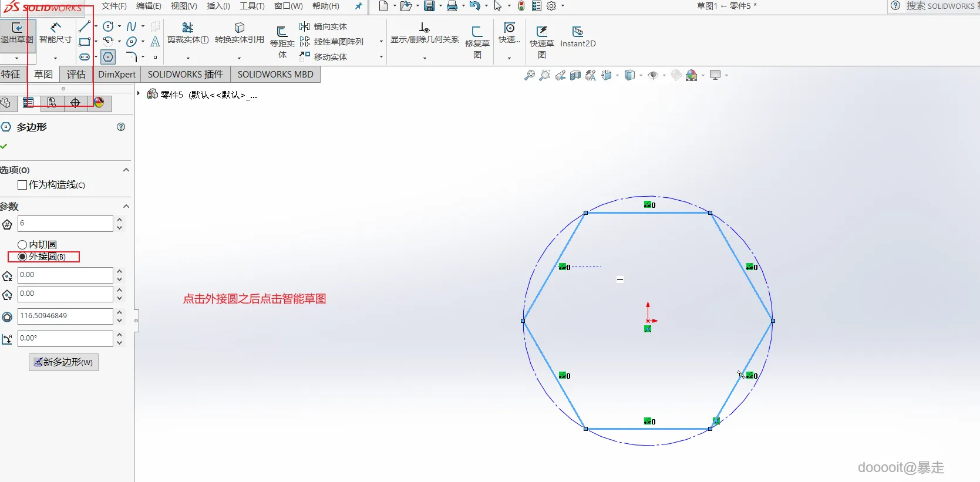Screen dimensions: 980x482
Task: Pin the menu bar with the pushpin
Action: [359, 6]
